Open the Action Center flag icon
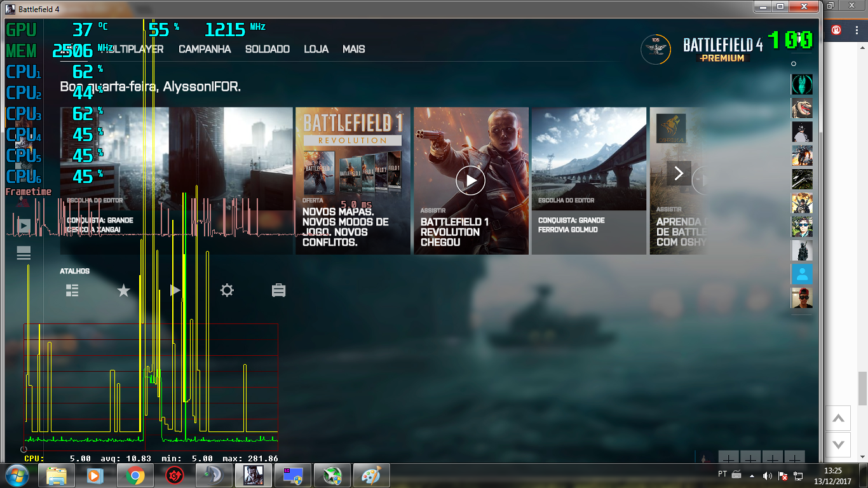Viewport: 868px width, 488px height. point(783,475)
